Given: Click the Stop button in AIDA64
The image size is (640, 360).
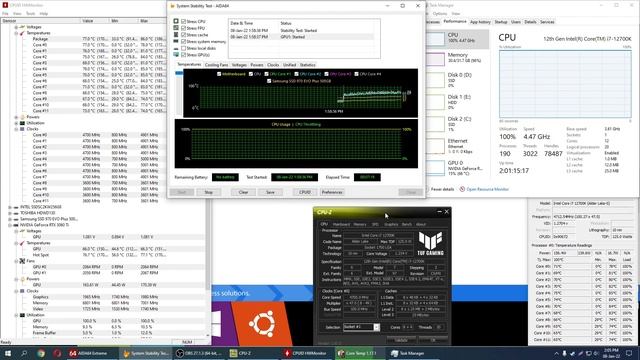Looking at the screenshot, I should (209, 192).
